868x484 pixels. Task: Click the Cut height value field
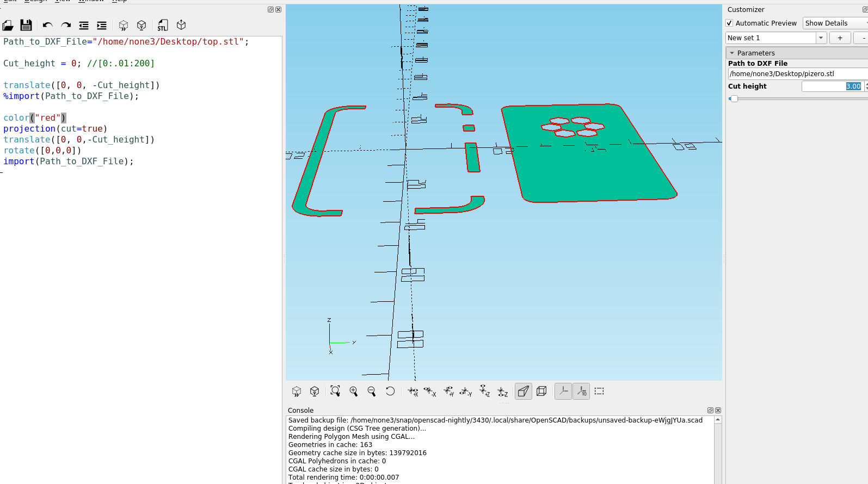point(833,86)
